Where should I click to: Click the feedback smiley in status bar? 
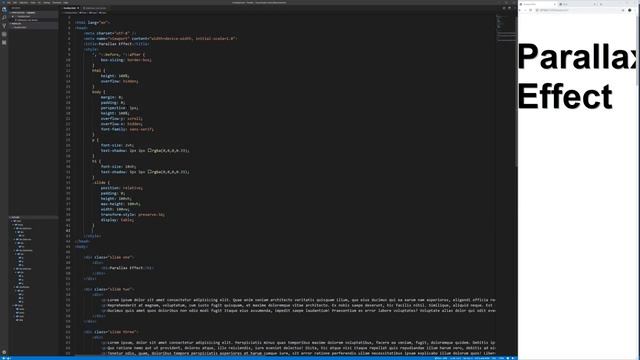pos(508,358)
